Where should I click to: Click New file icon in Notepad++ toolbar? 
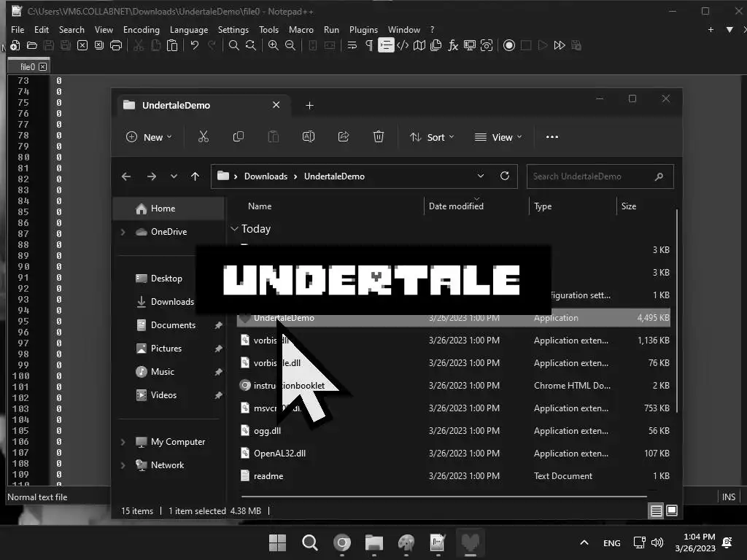15,46
